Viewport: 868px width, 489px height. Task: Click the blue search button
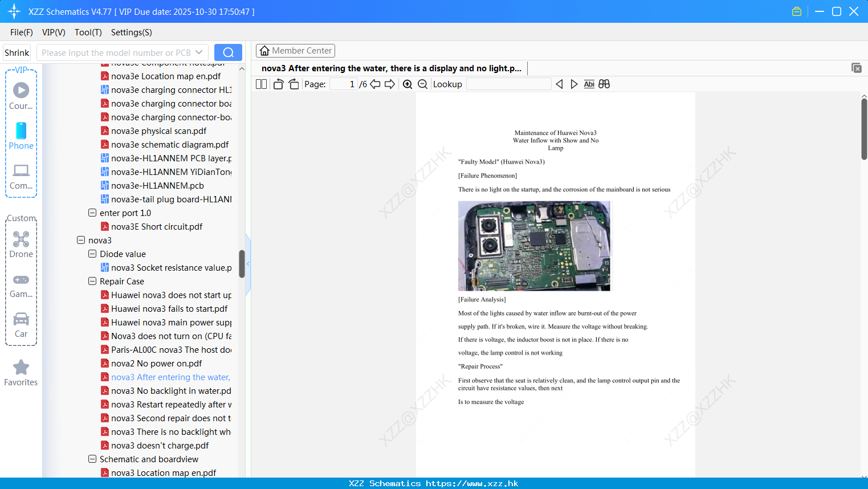point(228,52)
